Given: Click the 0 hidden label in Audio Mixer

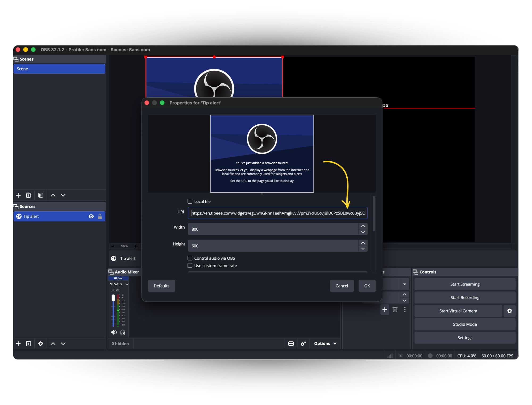Looking at the screenshot, I should (x=120, y=344).
